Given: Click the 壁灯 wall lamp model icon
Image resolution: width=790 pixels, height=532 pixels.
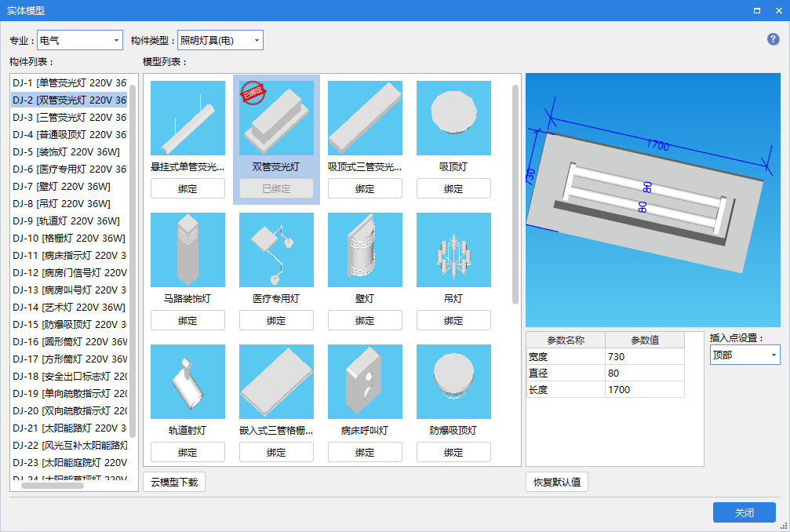Looking at the screenshot, I should tap(365, 250).
